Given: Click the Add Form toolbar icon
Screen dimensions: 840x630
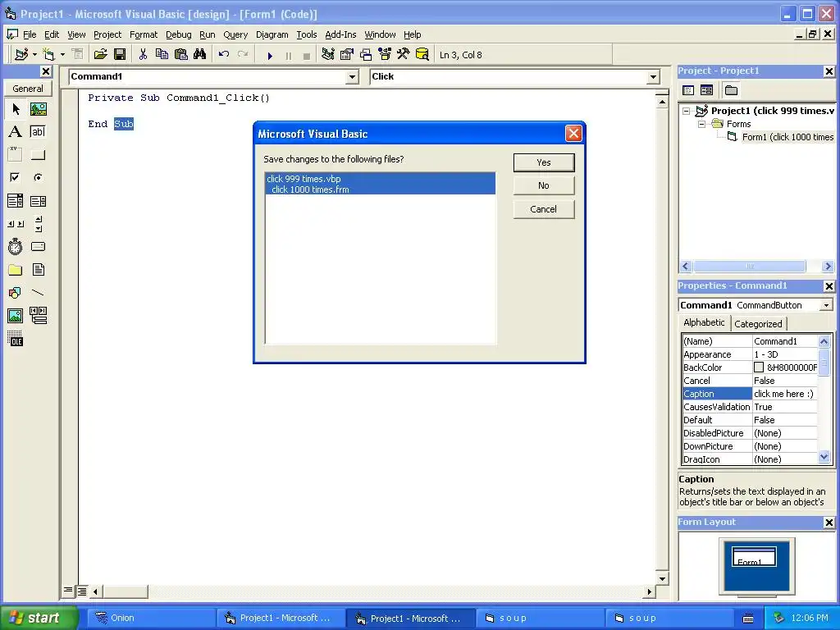Looking at the screenshot, I should tap(48, 55).
